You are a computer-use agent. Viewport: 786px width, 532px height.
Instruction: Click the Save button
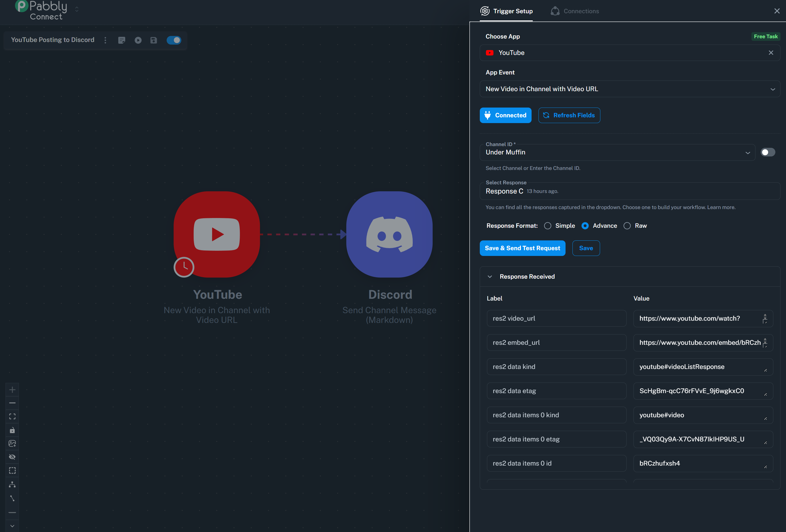586,248
